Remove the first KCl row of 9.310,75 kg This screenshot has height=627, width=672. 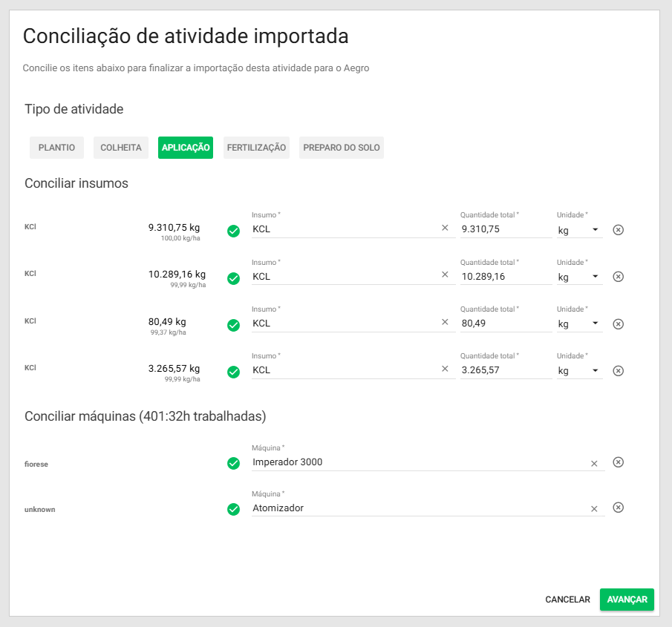pos(618,230)
